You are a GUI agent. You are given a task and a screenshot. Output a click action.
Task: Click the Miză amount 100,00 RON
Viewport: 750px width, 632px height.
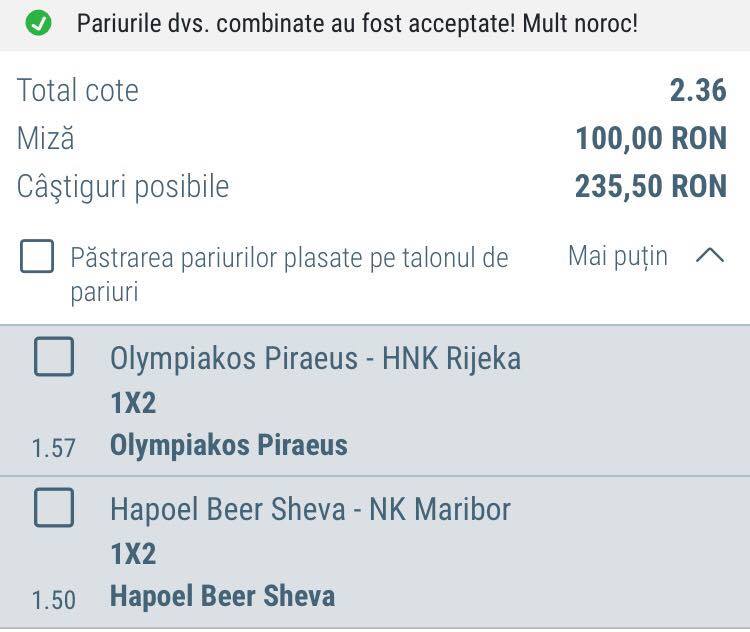point(651,138)
